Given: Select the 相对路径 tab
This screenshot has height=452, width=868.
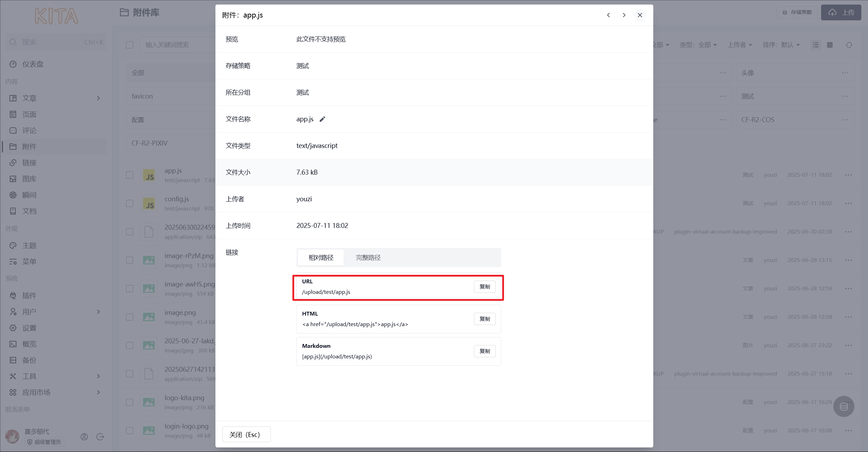Looking at the screenshot, I should 321,257.
